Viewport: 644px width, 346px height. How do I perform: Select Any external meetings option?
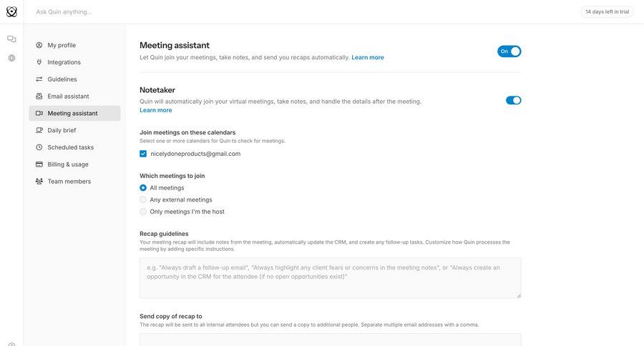pos(143,200)
